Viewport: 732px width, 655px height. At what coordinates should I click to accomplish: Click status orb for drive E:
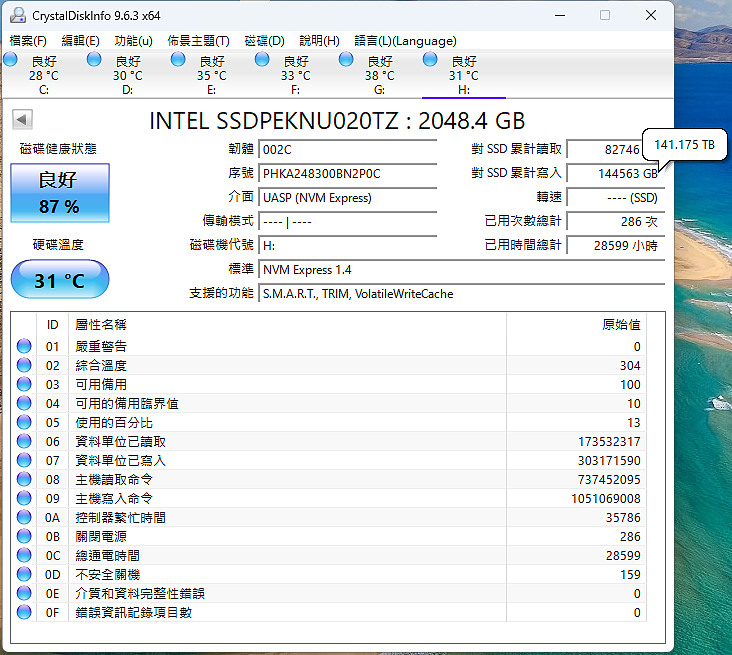tap(178, 59)
